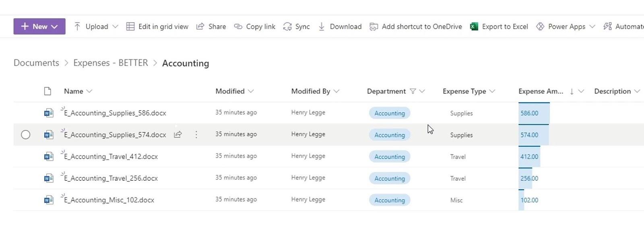
Task: Open the Department column dropdown chevron
Action: (422, 92)
